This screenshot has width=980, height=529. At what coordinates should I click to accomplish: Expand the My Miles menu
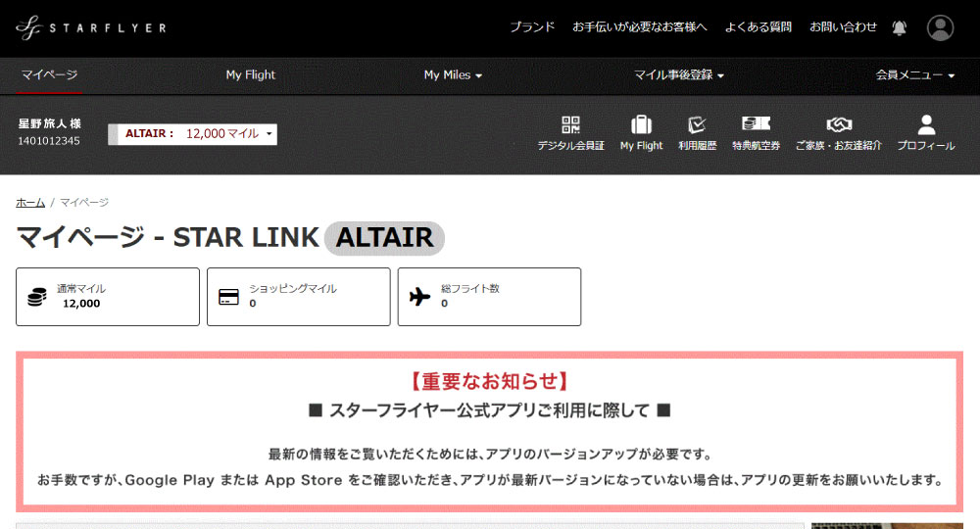point(453,74)
